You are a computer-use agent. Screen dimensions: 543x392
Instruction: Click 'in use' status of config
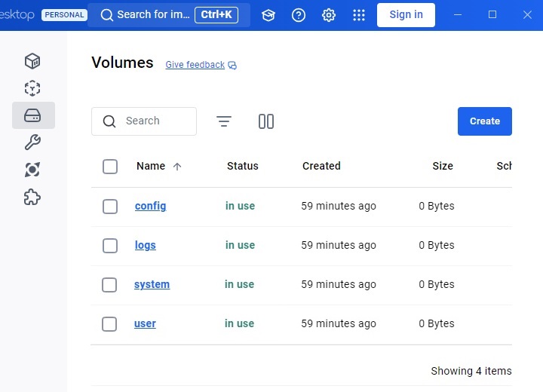(x=240, y=206)
